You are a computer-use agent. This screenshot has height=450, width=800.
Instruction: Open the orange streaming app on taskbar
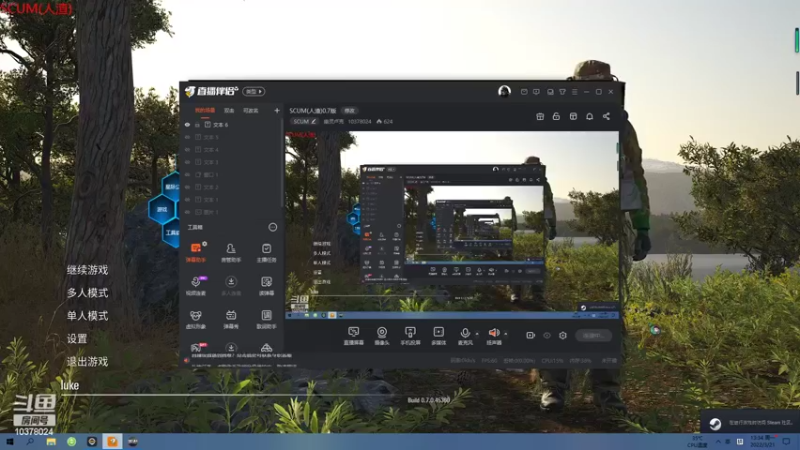point(112,441)
